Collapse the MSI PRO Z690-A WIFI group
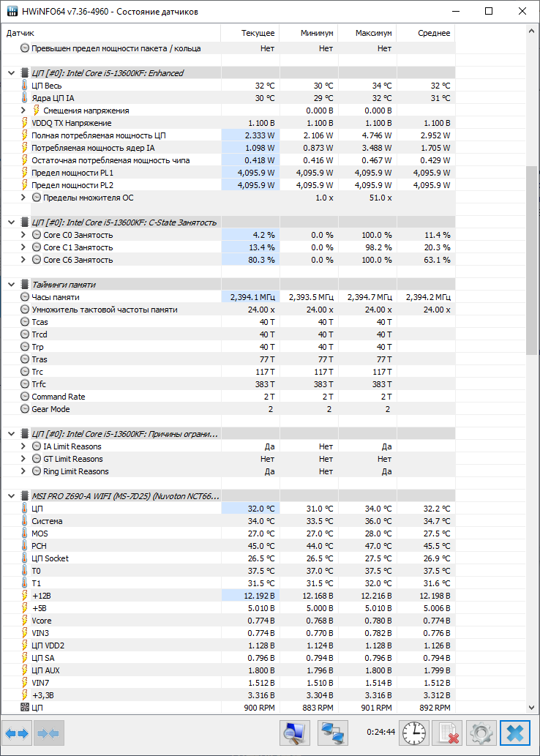The image size is (540, 756). coord(11,495)
